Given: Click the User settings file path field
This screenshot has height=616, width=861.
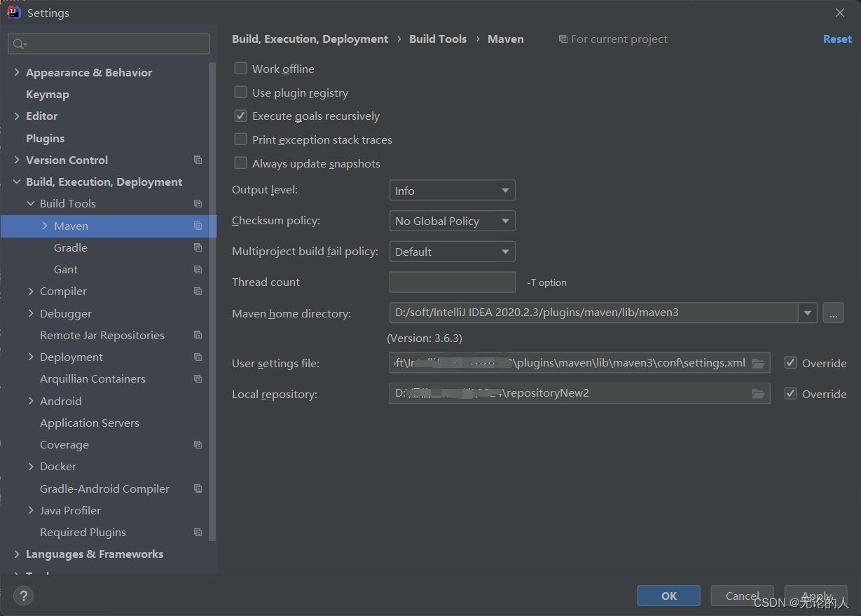Looking at the screenshot, I should coord(579,362).
